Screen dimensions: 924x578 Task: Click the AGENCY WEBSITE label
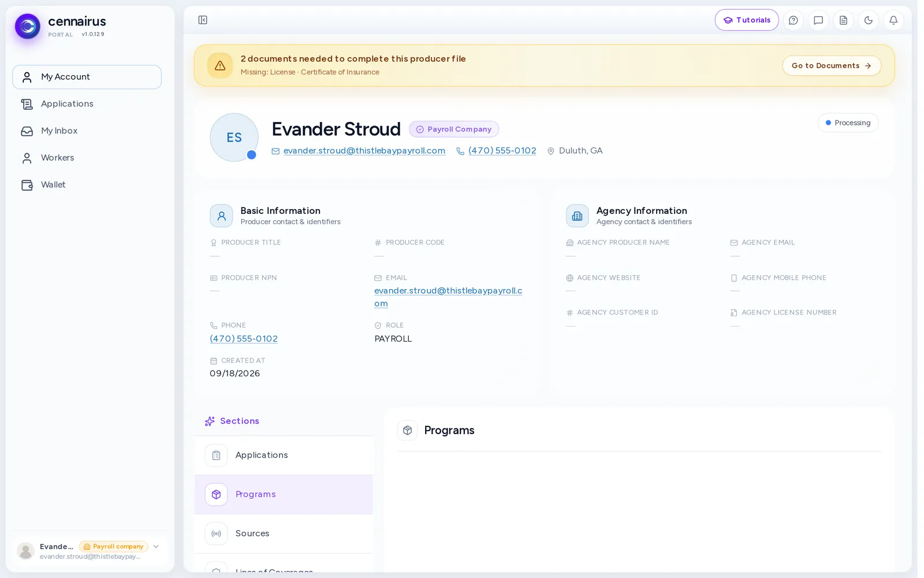click(609, 278)
